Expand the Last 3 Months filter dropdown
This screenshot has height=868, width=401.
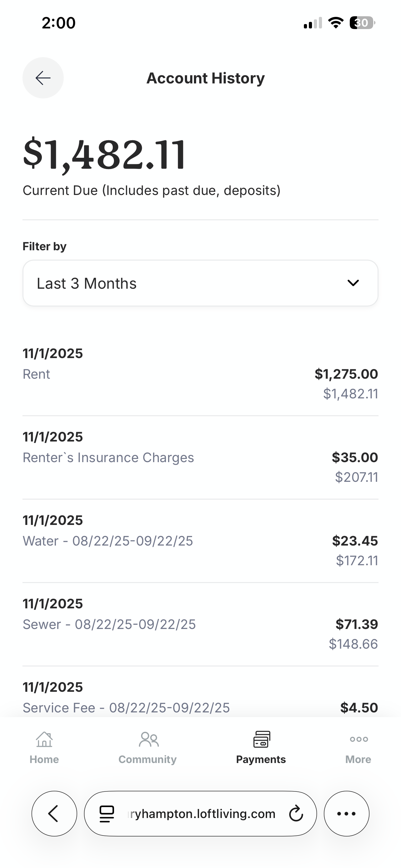pos(200,283)
